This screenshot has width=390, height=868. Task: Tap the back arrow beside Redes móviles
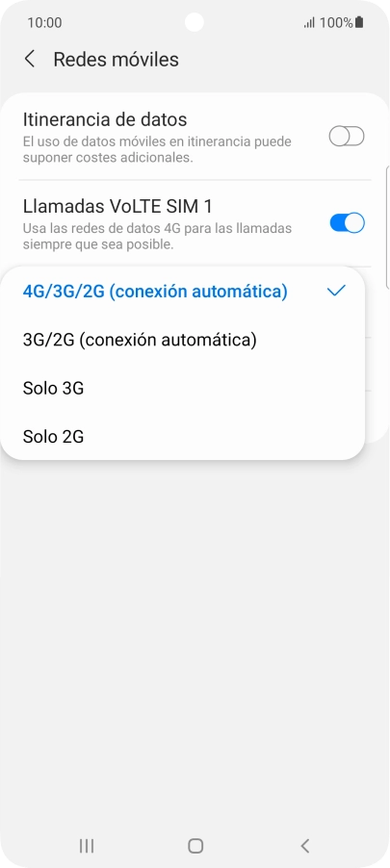tap(30, 60)
